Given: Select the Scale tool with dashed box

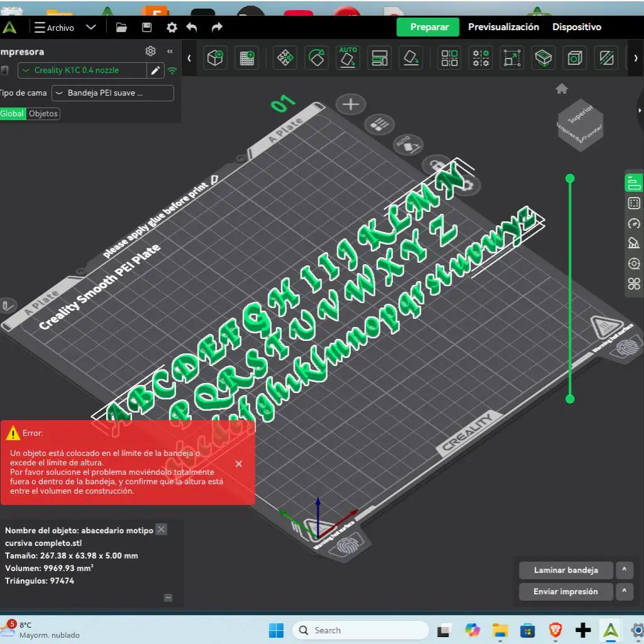Looking at the screenshot, I should point(512,58).
